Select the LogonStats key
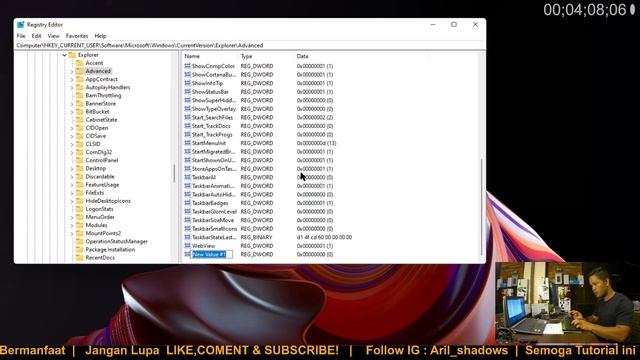Image resolution: width=640 pixels, height=360 pixels. point(99,209)
